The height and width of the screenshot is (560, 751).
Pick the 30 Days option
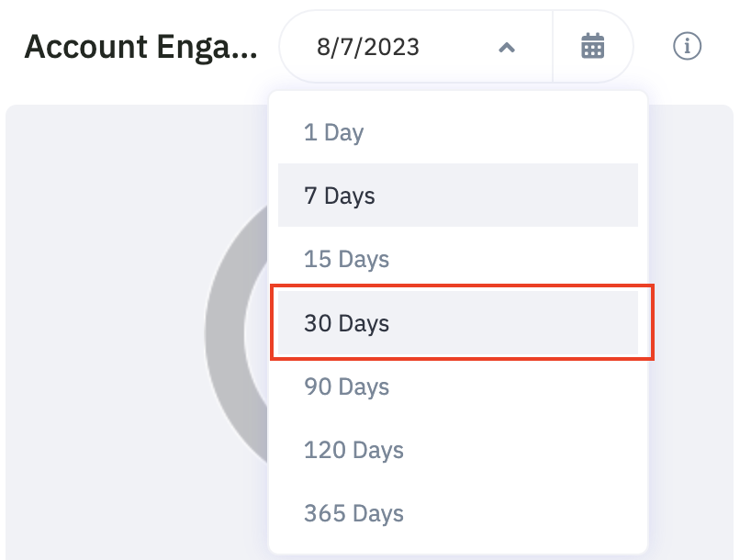pos(458,322)
